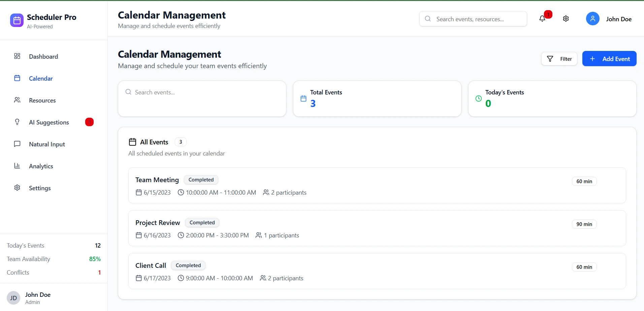The width and height of the screenshot is (644, 311).
Task: Click the plus icon on Add Event
Action: click(592, 59)
